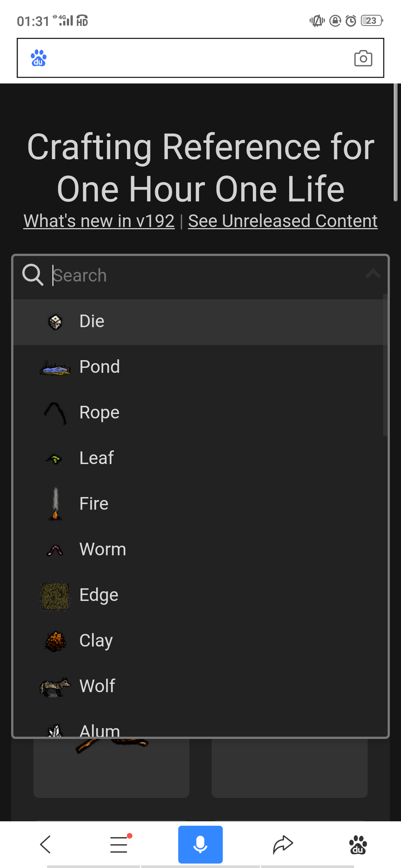
Task: Open the What's new in v192 link
Action: coord(99,221)
